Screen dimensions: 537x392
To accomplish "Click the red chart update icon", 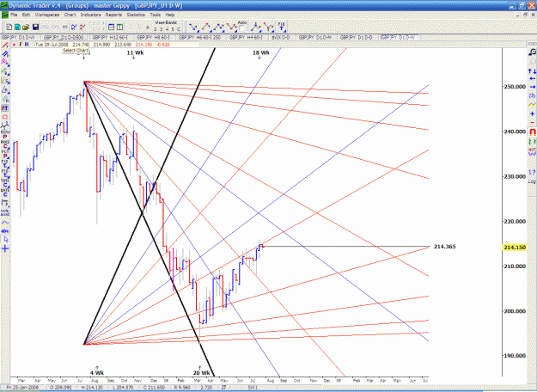I will [x=82, y=27].
